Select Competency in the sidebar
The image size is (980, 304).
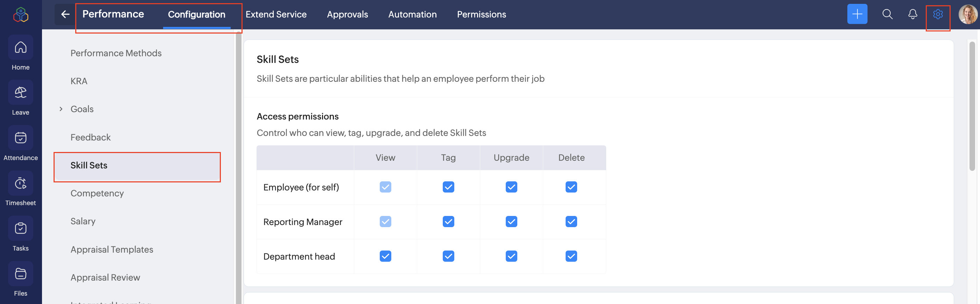tap(97, 194)
